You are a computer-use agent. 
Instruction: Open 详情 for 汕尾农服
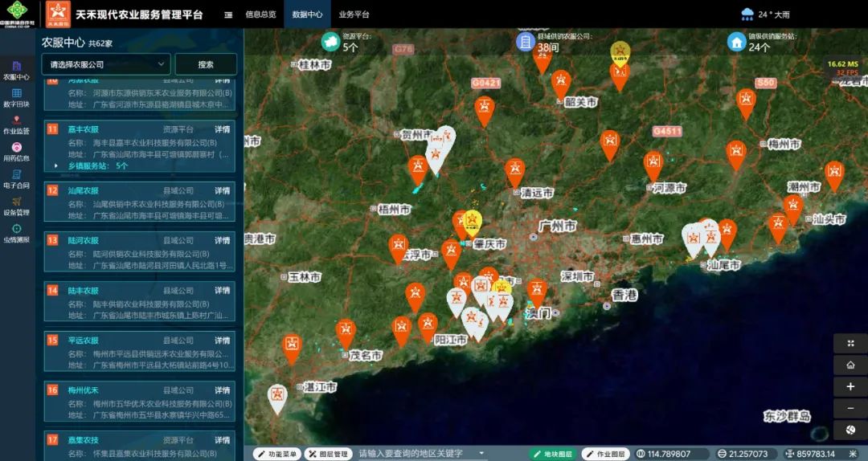pos(222,191)
